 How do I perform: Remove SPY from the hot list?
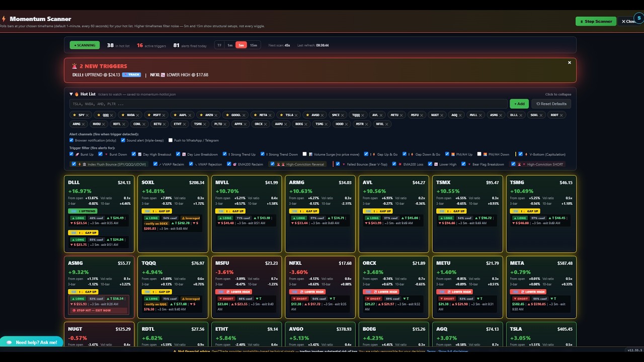87,115
